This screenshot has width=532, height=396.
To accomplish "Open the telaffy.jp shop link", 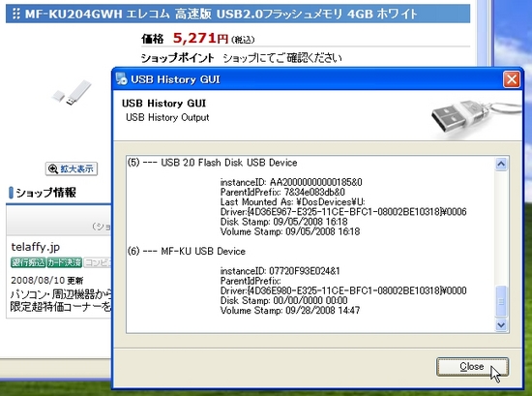I will (x=36, y=247).
